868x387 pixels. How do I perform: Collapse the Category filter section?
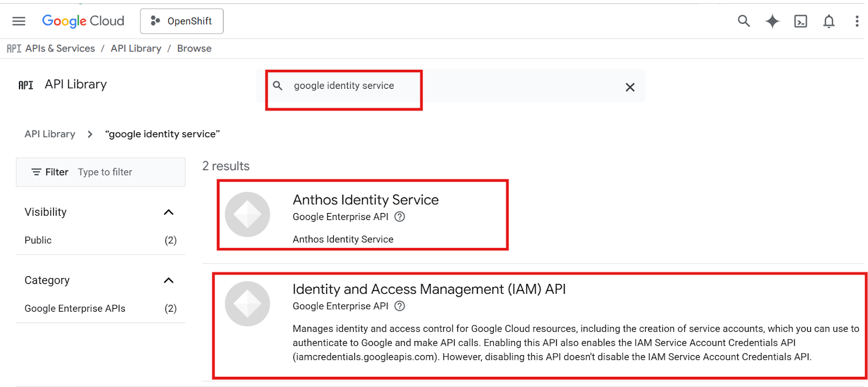(169, 280)
